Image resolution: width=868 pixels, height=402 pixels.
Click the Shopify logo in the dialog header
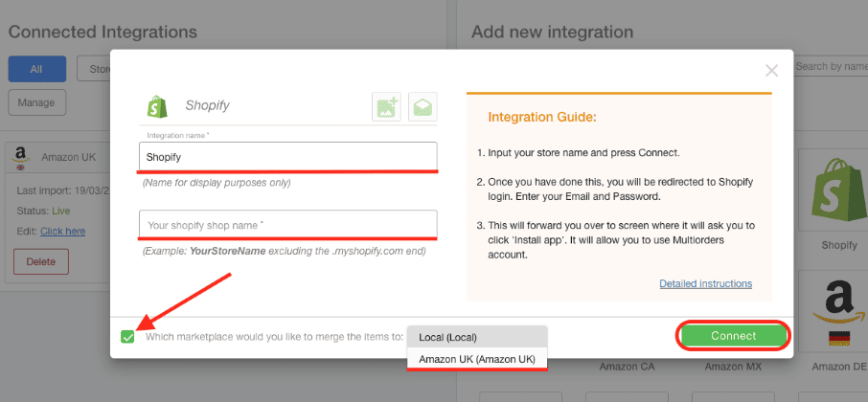click(x=157, y=105)
